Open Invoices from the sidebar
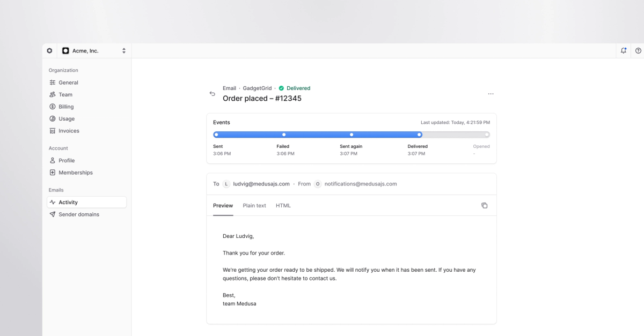The width and height of the screenshot is (644, 336). 53,130
